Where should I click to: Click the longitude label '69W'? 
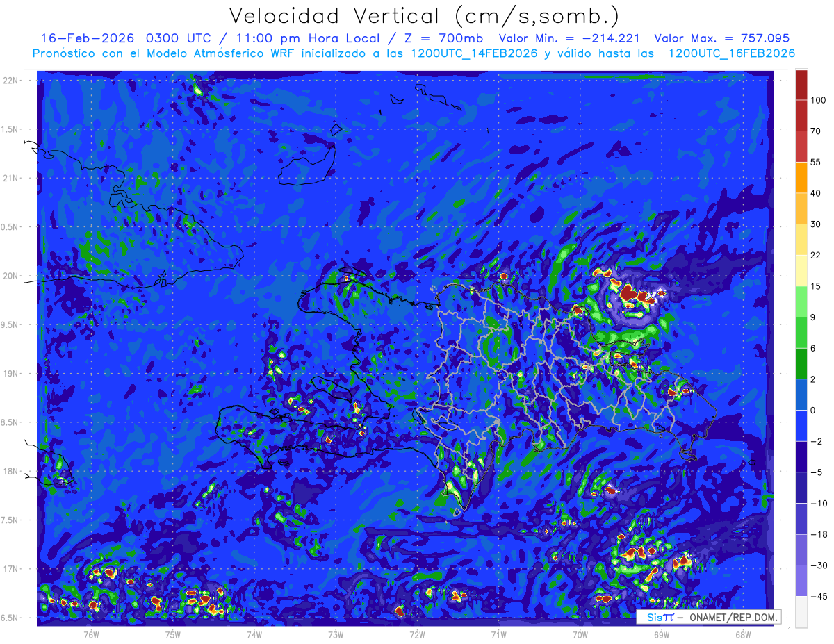pyautogui.click(x=661, y=634)
